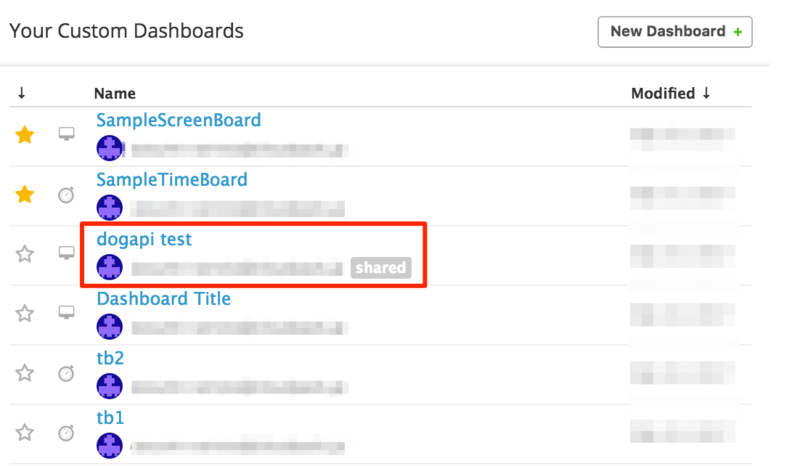Click the shared badge on dogapi test
The width and height of the screenshot is (800, 466).
point(381,267)
